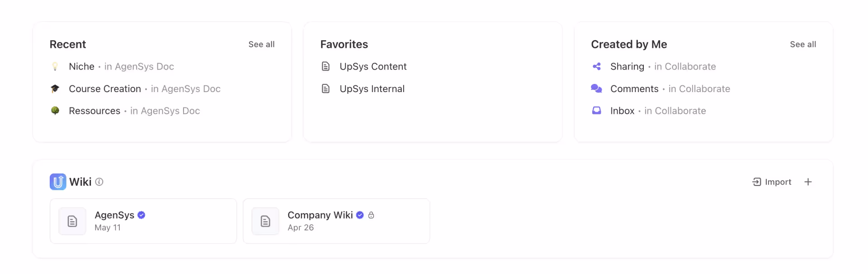Select the graduation cap icon beside Course Creation

55,88
